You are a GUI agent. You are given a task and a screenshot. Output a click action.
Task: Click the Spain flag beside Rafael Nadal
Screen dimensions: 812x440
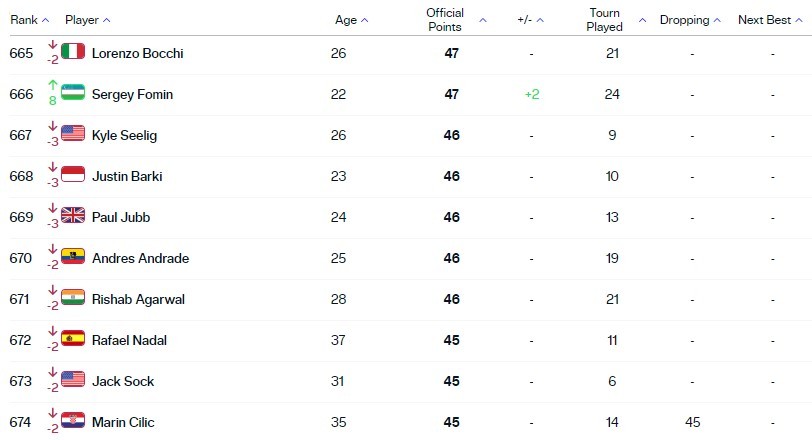click(73, 338)
